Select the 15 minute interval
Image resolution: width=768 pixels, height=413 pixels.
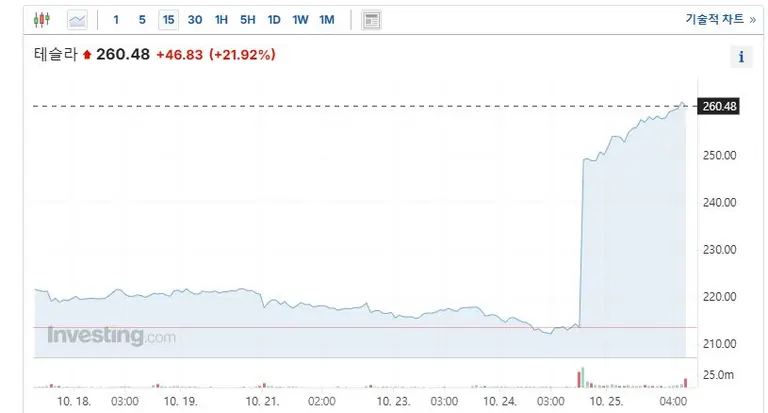[x=168, y=20]
